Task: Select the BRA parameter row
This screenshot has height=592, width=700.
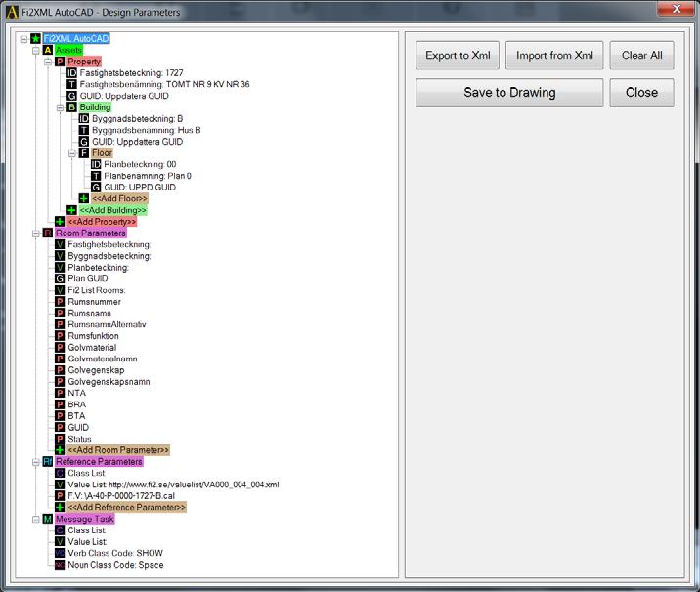Action: (x=77, y=404)
